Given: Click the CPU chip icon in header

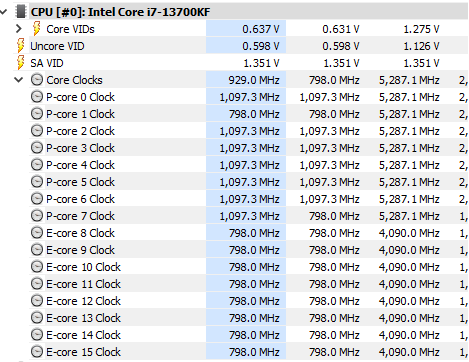Looking at the screenshot, I should [21, 12].
